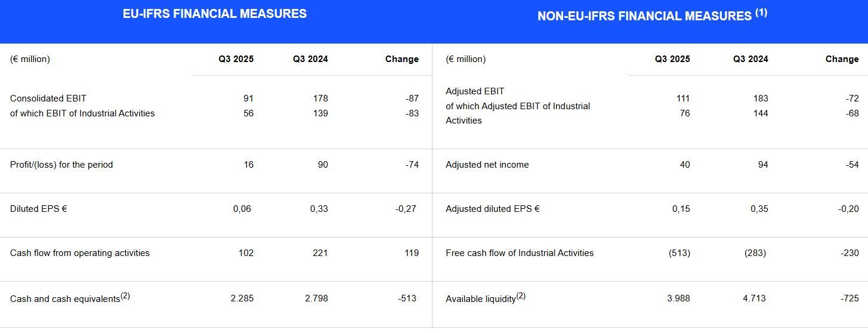
Task: Click the Q3 2024 header in the NON-EU-IFRS table
Action: 750,59
